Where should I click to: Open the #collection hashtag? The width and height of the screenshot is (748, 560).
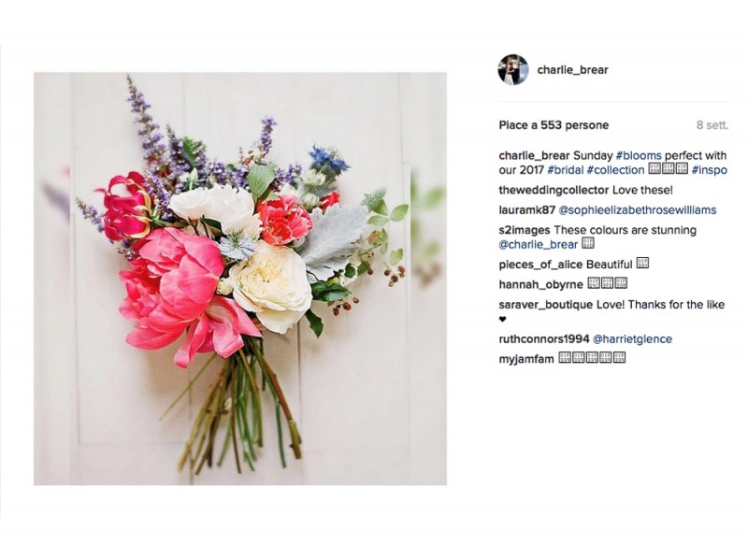coord(615,170)
